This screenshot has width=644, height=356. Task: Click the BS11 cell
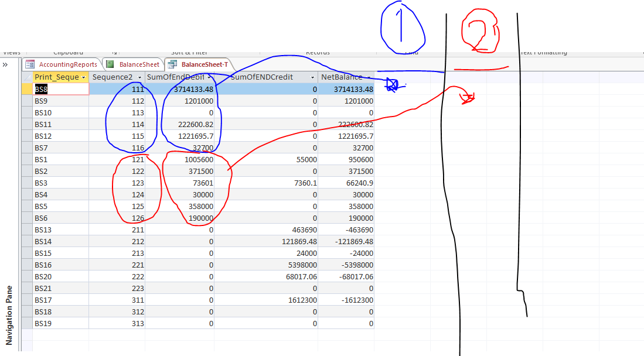pos(61,124)
